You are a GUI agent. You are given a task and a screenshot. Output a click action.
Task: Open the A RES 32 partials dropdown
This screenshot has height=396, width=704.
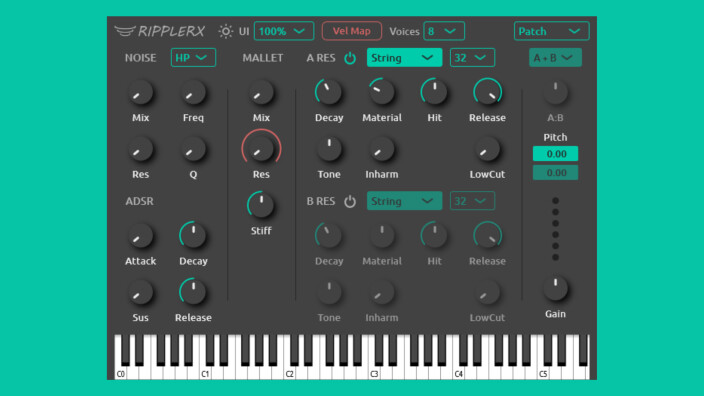click(472, 57)
